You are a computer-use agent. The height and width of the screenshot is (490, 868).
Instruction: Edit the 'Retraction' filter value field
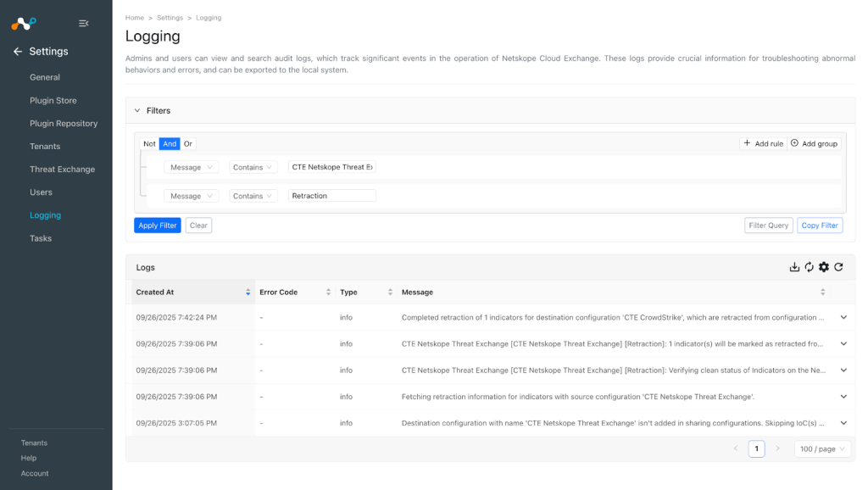pos(332,196)
